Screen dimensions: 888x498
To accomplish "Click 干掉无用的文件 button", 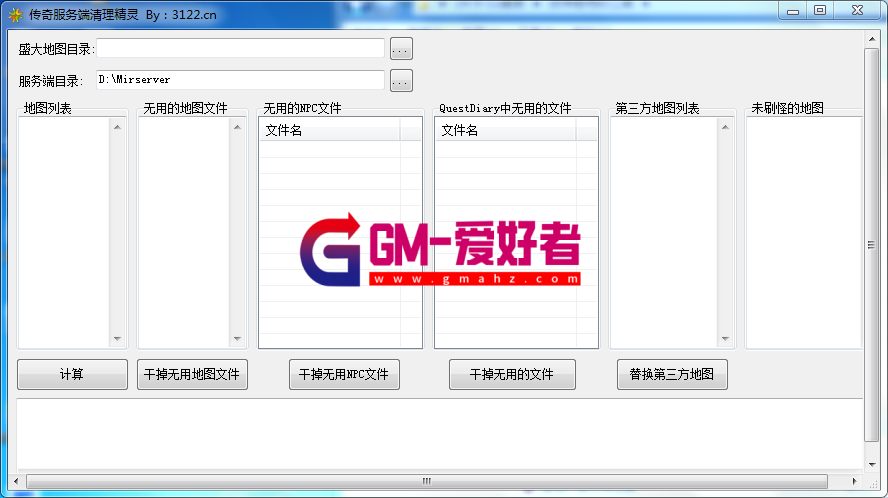I will pos(512,374).
